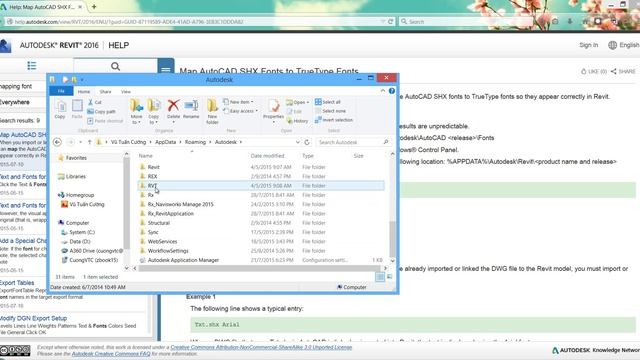Click the Revit help search magnifier icon

116,66
